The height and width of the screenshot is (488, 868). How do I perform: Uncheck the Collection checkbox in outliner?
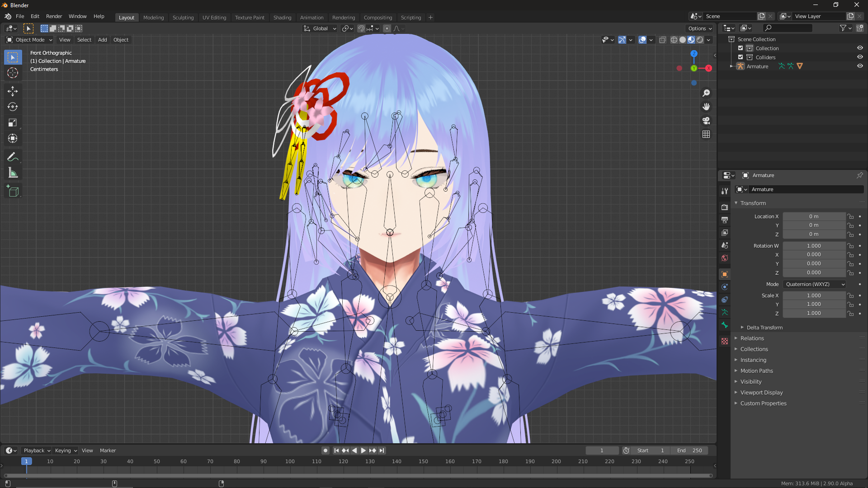tap(741, 48)
